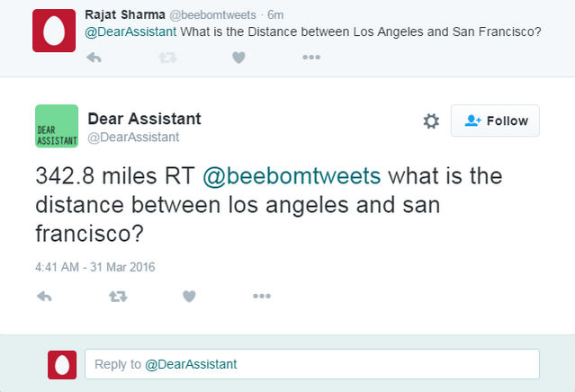
Task: Open the 4:41 AM - 31 Mar 2016 timestamp
Action: point(95,267)
